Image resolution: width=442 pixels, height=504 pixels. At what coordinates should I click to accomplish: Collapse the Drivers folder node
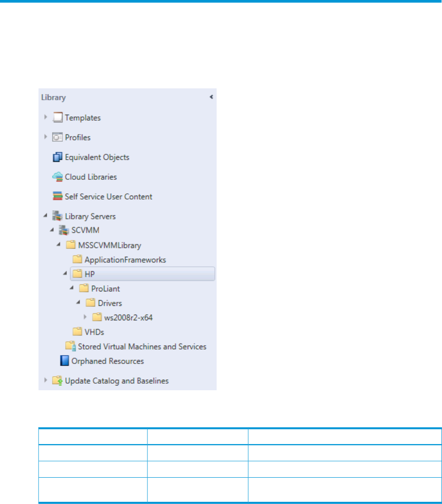click(78, 302)
